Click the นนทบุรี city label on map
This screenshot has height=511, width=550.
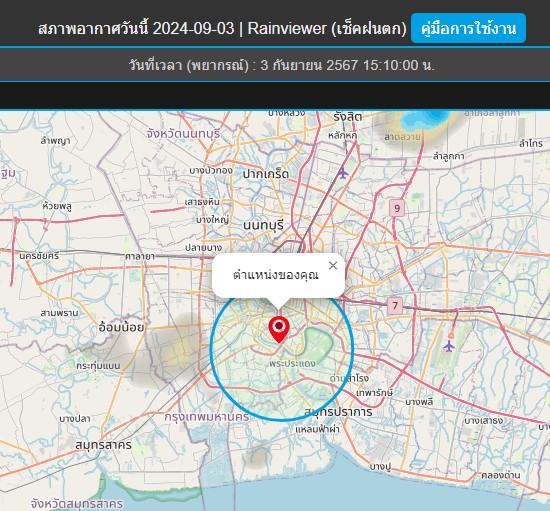[x=263, y=226]
